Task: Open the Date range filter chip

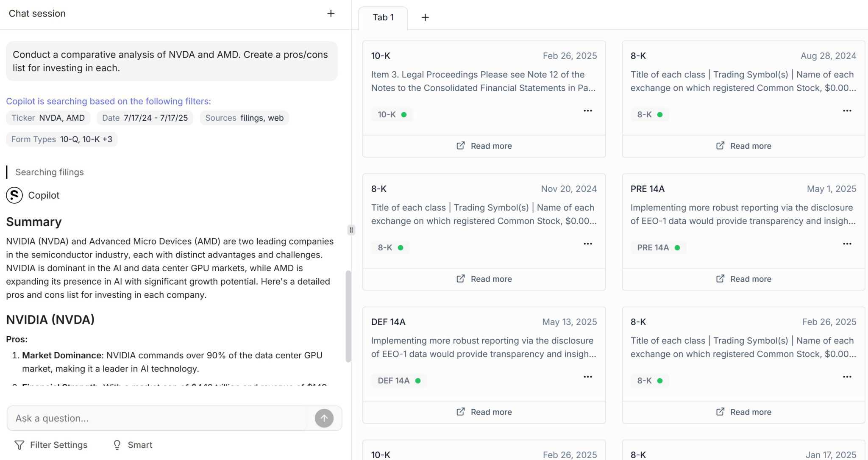Action: coord(145,118)
